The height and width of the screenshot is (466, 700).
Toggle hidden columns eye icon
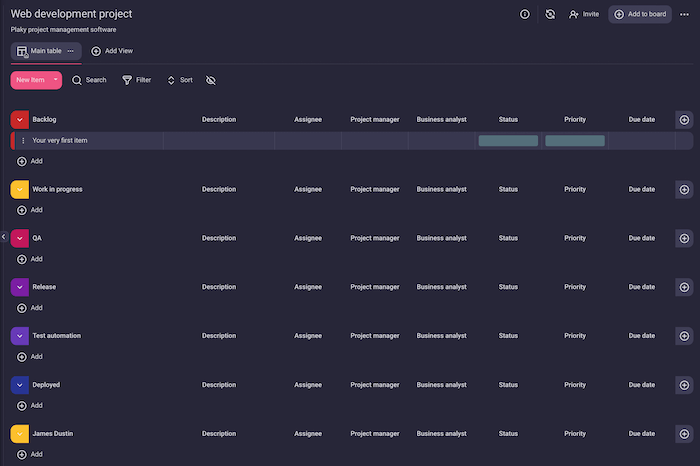[211, 80]
